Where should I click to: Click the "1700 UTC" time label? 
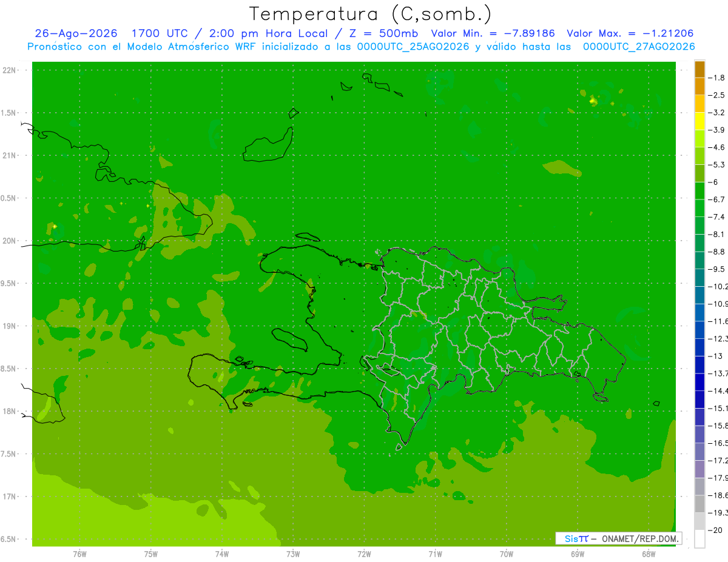click(159, 33)
